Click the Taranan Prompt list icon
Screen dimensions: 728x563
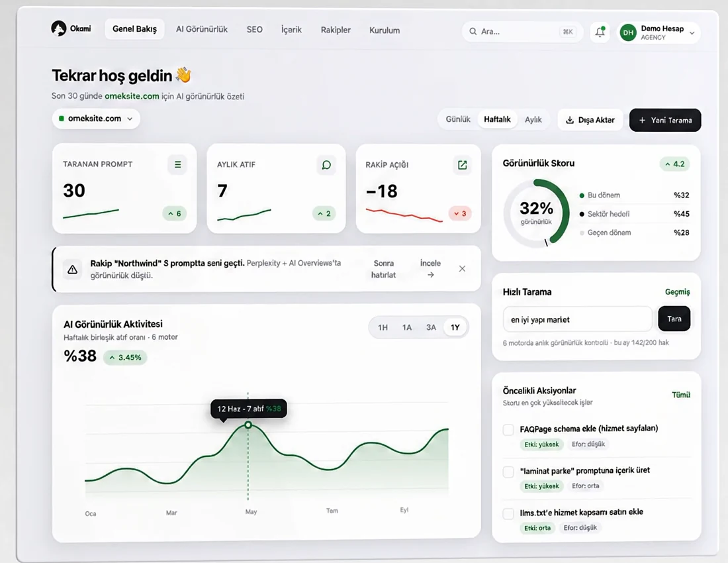tap(177, 164)
